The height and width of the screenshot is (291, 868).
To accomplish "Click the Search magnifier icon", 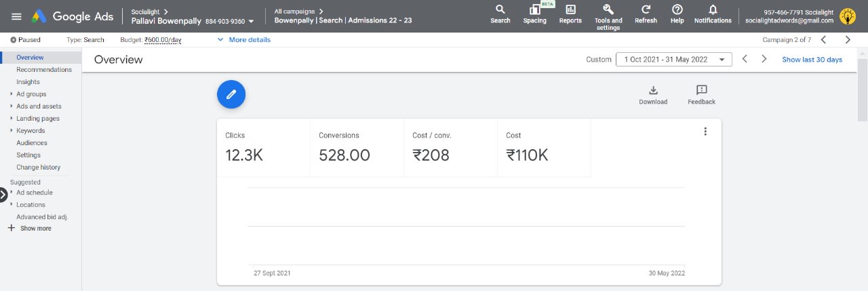I will (x=500, y=10).
